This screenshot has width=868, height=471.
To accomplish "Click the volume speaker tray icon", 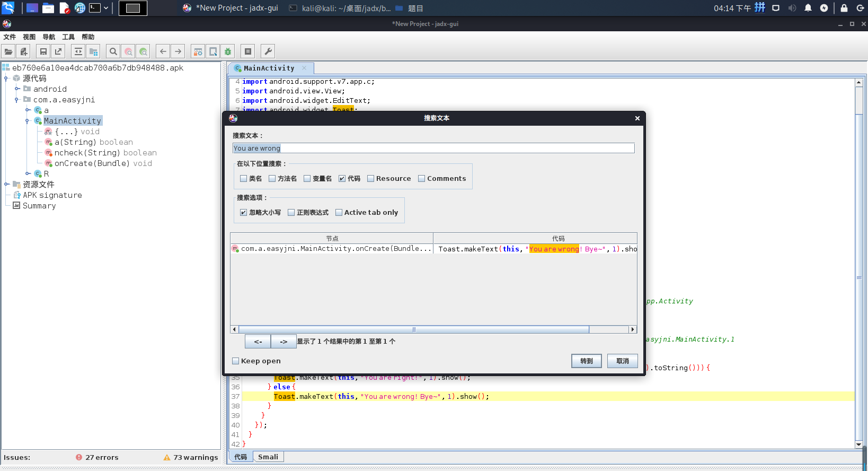I will [x=792, y=8].
